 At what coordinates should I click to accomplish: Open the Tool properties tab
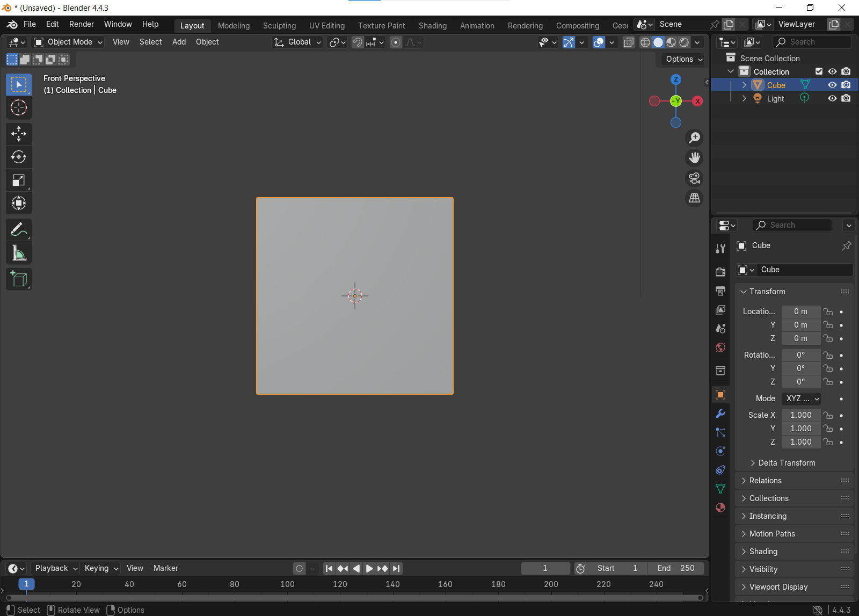(720, 248)
